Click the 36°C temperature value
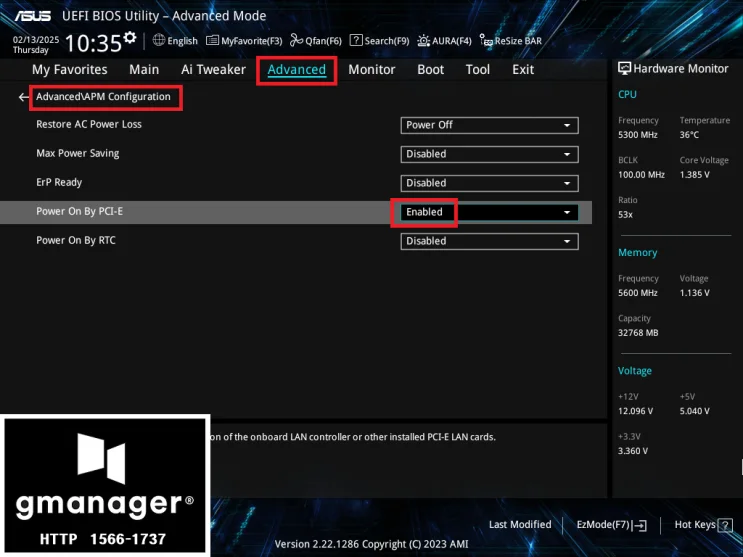743x557 pixels. 689,135
